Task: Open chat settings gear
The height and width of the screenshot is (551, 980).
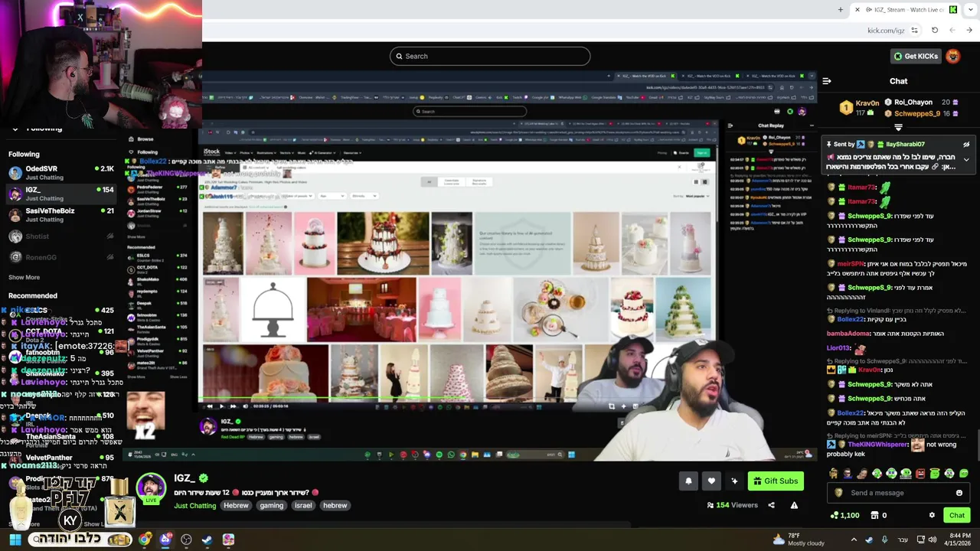Action: [x=932, y=515]
